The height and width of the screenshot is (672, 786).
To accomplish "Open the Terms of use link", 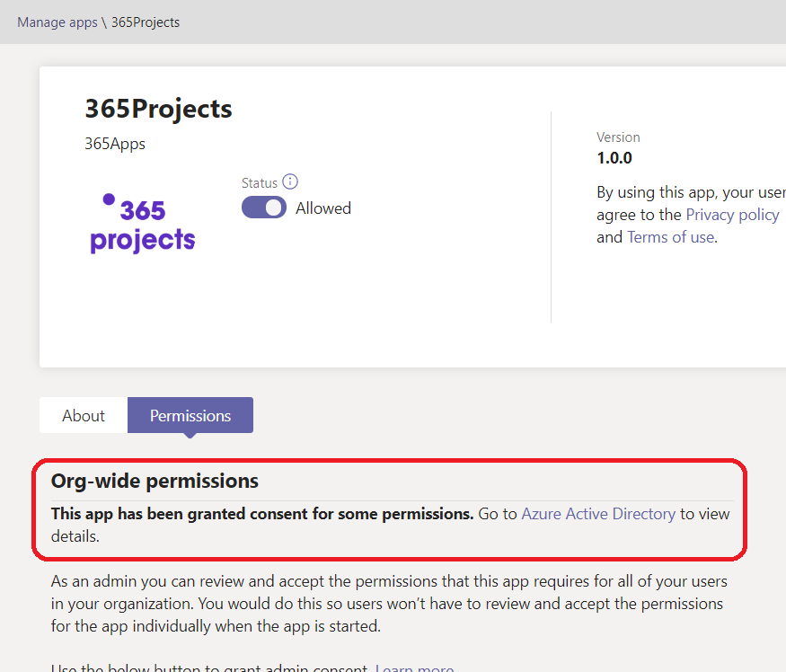I will click(x=670, y=238).
